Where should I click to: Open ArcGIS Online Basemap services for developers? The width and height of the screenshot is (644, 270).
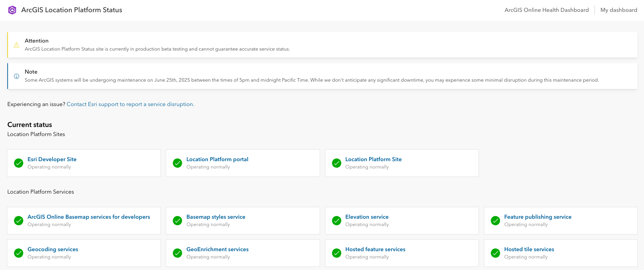pyautogui.click(x=89, y=217)
